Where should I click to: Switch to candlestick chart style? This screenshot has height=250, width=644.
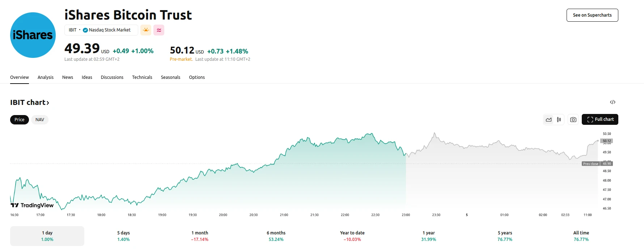(559, 120)
